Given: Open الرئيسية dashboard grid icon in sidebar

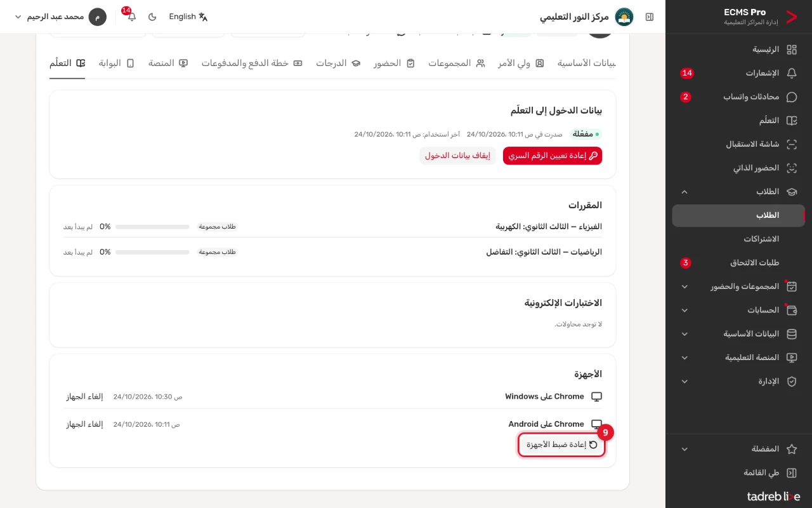Looking at the screenshot, I should coord(792,50).
